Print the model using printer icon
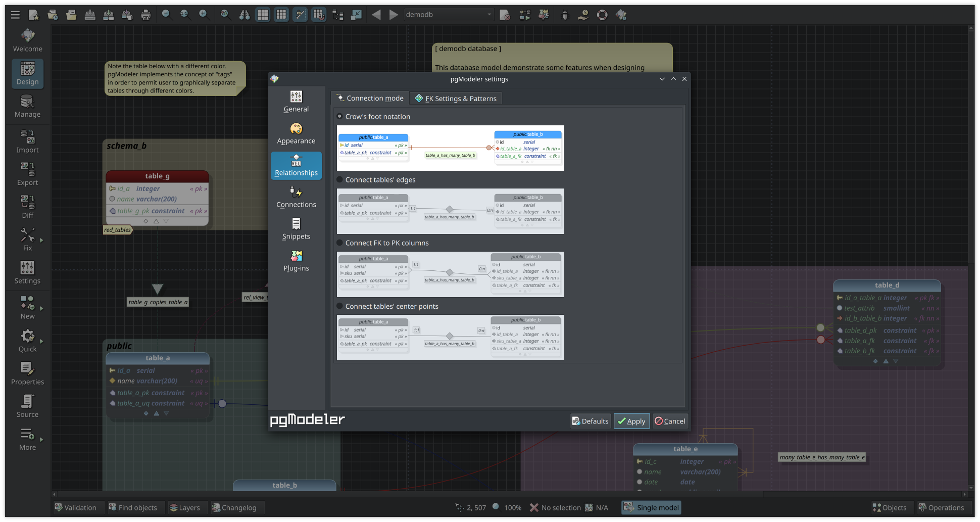This screenshot has height=522, width=980. 146,15
